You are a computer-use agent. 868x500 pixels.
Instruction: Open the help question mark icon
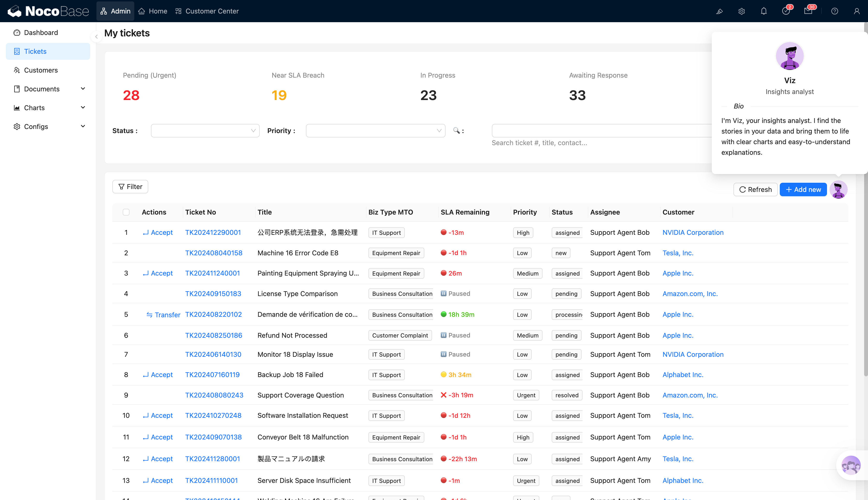(x=834, y=11)
